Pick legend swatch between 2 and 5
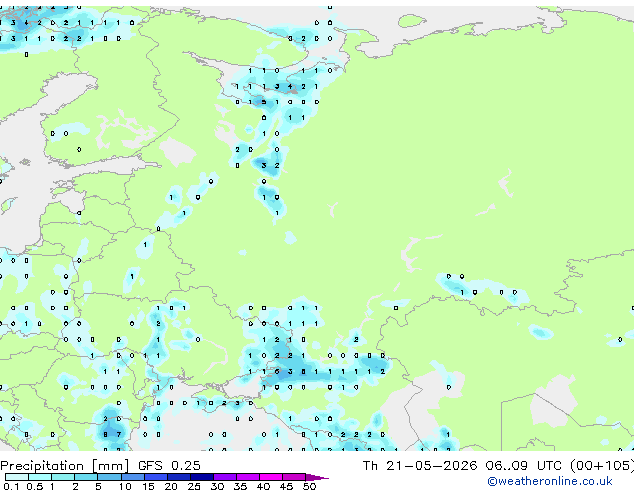 pyautogui.click(x=86, y=477)
